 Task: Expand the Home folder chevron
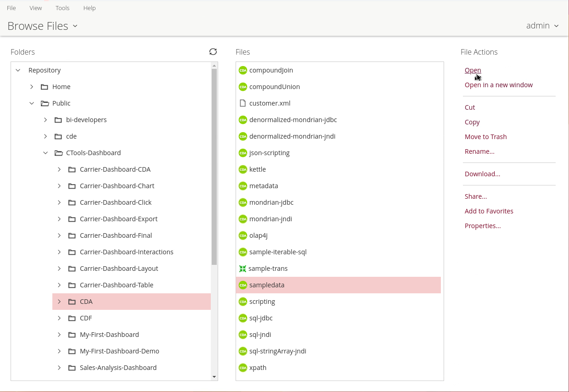tap(32, 87)
